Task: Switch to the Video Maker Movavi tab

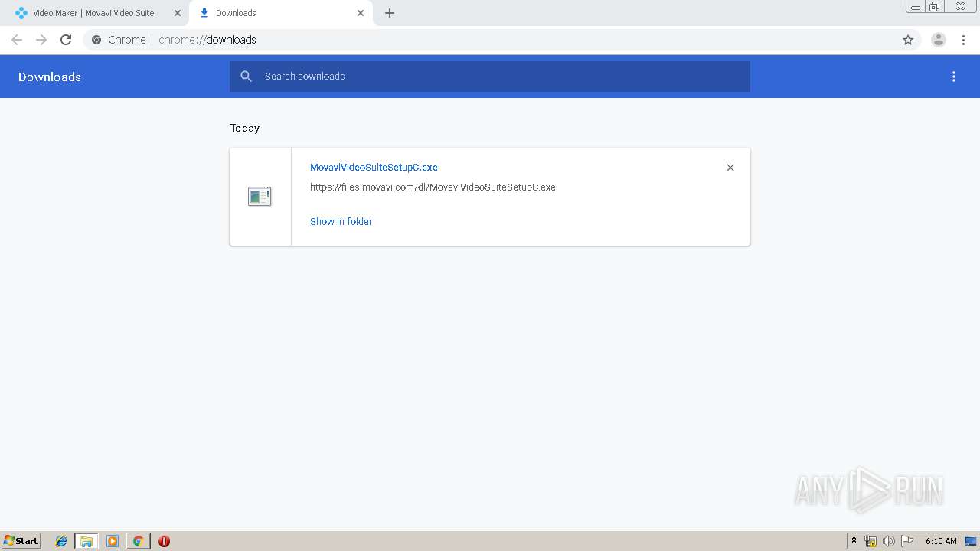Action: pyautogui.click(x=93, y=13)
